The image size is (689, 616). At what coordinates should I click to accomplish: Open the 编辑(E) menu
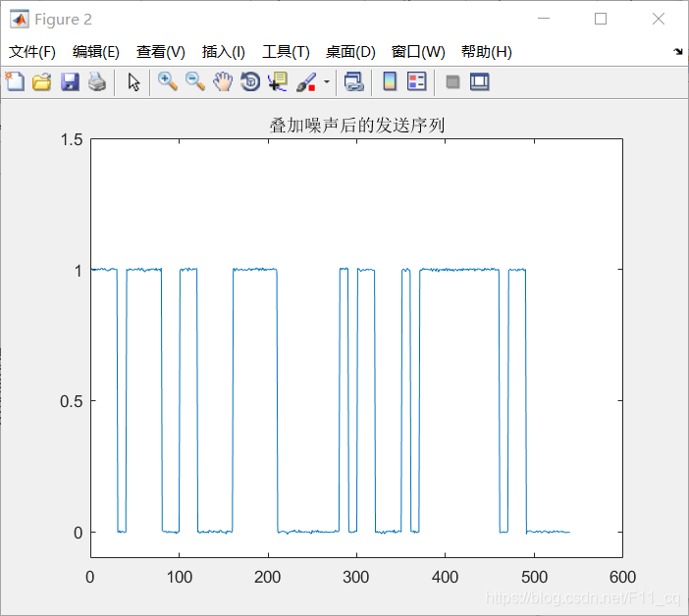click(96, 52)
